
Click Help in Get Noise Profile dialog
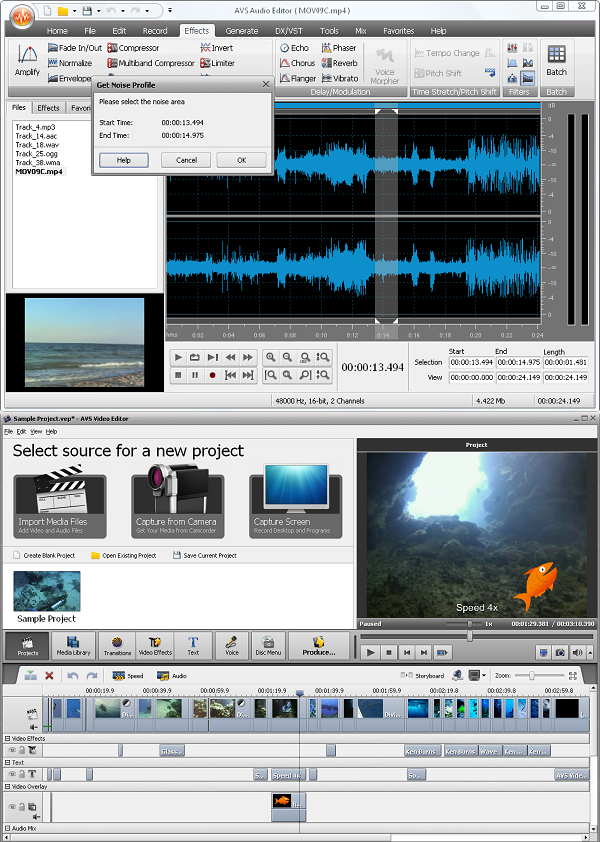coord(124,160)
